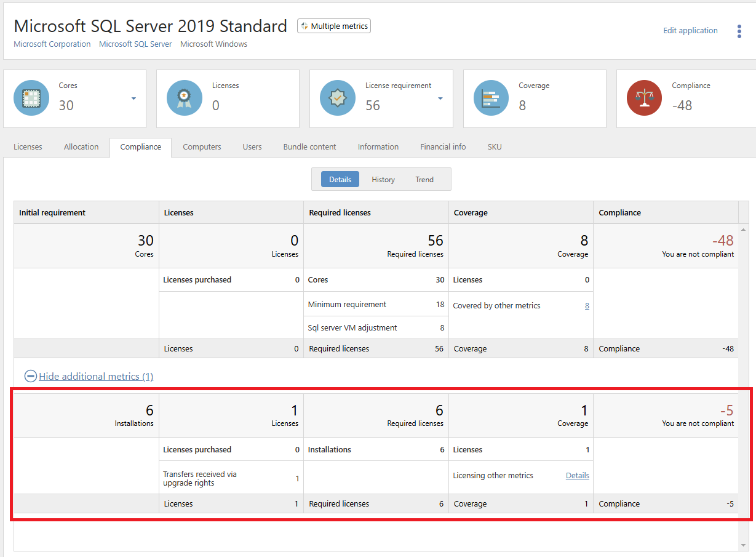
Task: Click the Licenses 0 summary card
Action: point(228,98)
